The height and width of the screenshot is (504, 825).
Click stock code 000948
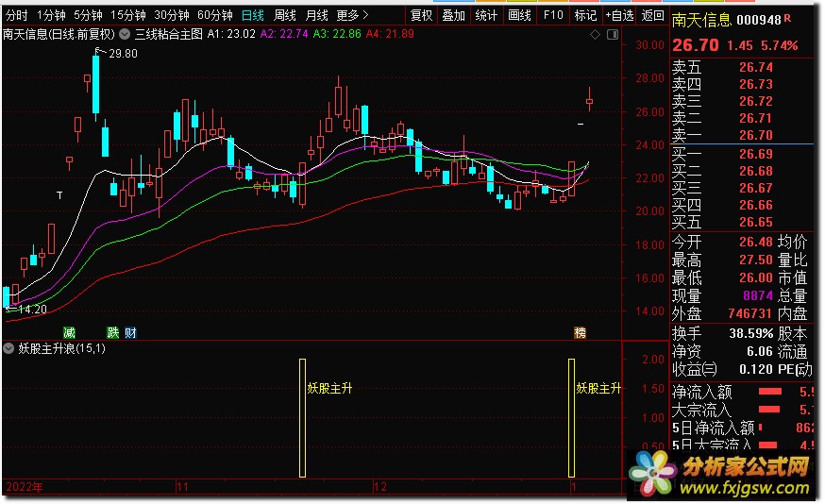pos(759,20)
